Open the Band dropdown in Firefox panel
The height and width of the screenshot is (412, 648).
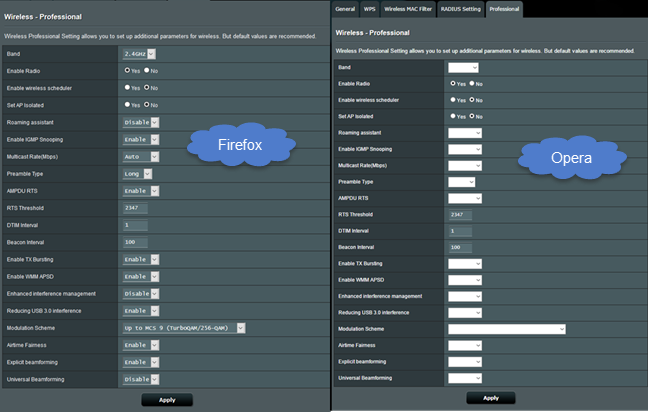coord(139,54)
